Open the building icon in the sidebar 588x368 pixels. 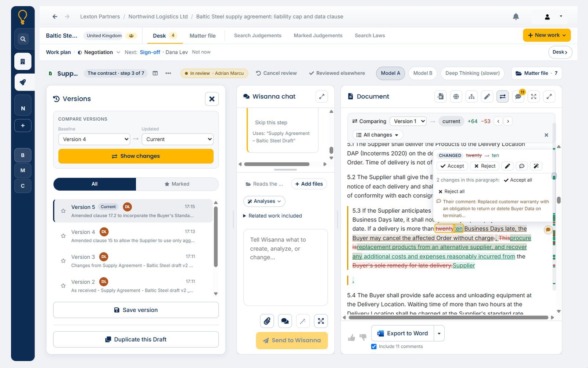click(23, 61)
